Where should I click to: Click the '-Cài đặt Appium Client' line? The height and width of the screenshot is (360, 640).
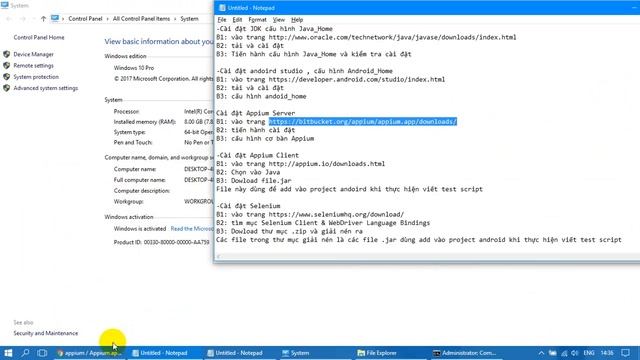click(x=258, y=155)
